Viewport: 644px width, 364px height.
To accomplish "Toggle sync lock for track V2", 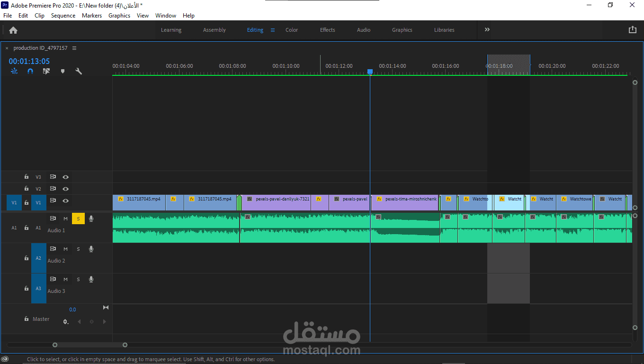I will point(53,189).
